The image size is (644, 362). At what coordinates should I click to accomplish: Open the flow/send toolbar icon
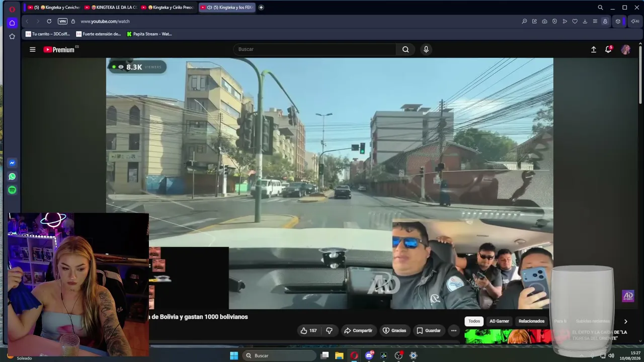coord(565,21)
